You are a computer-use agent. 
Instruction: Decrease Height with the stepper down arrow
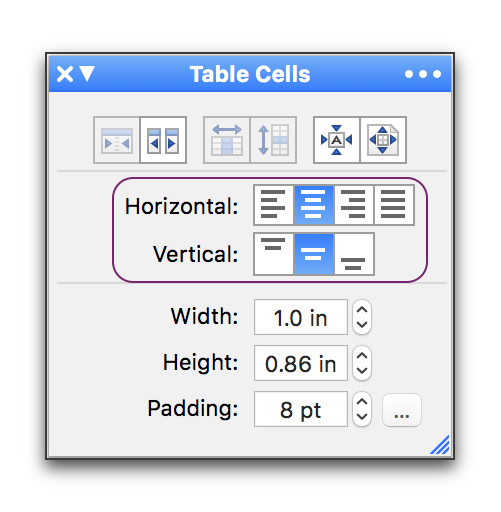coord(362,371)
